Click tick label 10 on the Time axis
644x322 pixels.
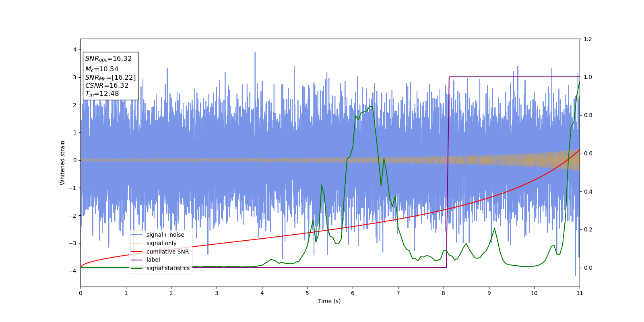534,293
